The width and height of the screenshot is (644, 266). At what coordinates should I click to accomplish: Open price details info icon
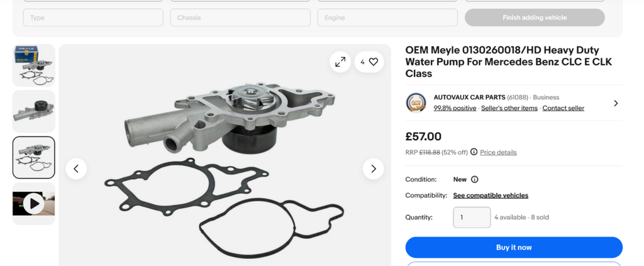pyautogui.click(x=474, y=152)
